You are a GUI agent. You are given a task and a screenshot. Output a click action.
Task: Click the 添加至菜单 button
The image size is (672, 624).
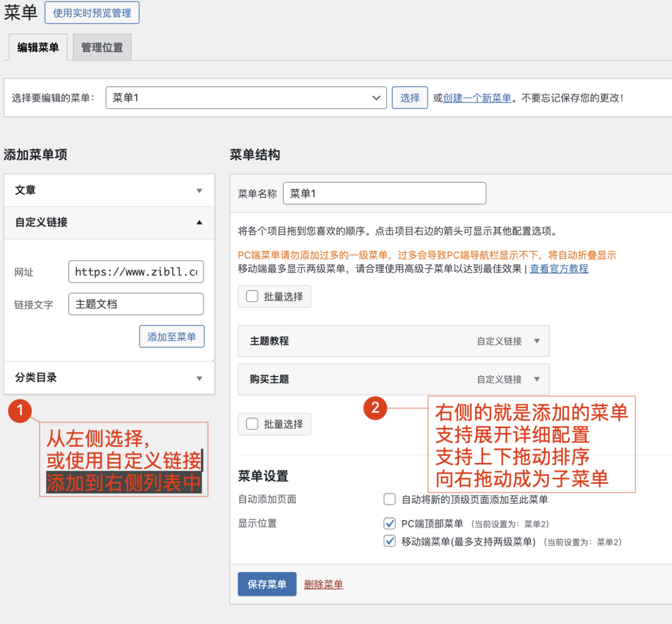click(x=172, y=337)
